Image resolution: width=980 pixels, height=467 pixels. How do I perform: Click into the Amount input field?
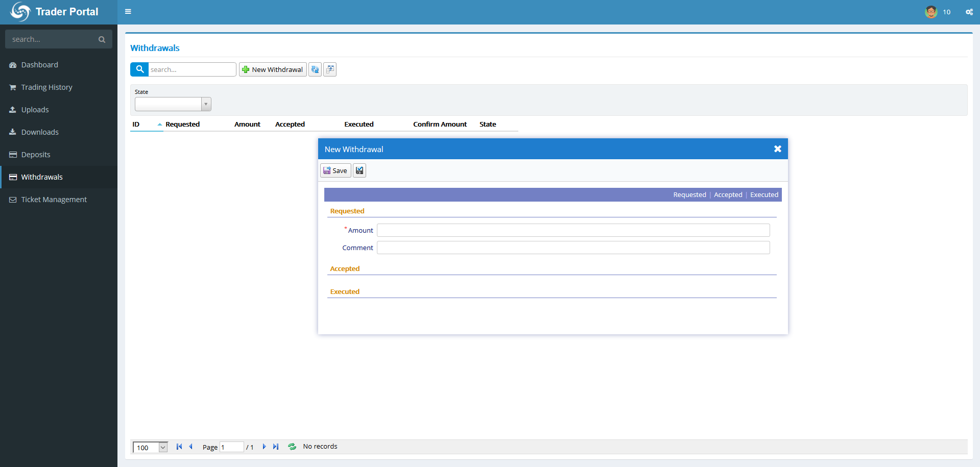tap(573, 230)
